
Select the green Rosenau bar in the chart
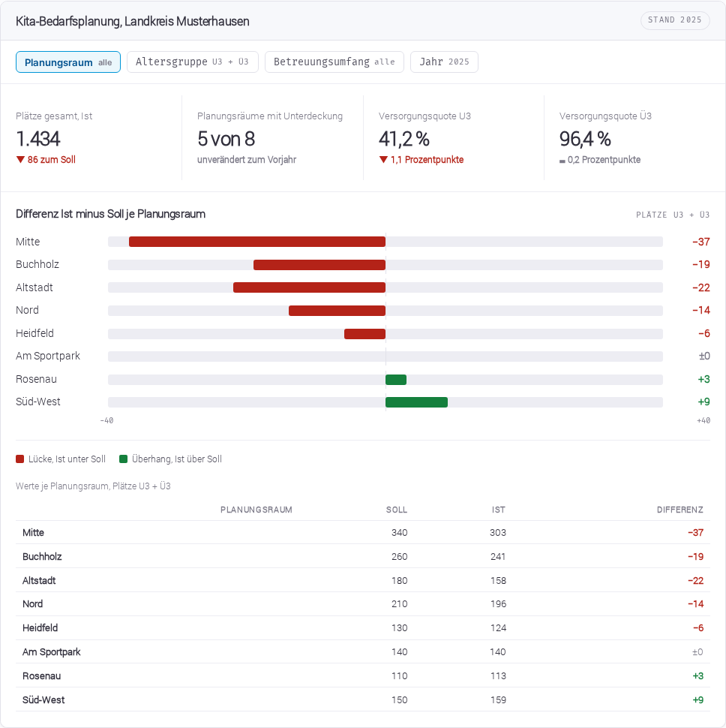(396, 380)
